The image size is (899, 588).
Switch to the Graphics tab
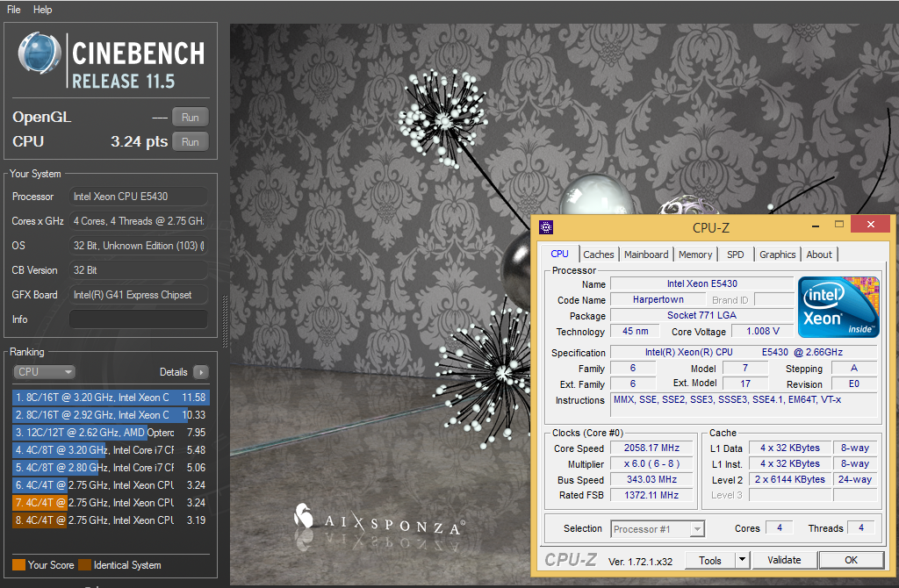(x=778, y=255)
